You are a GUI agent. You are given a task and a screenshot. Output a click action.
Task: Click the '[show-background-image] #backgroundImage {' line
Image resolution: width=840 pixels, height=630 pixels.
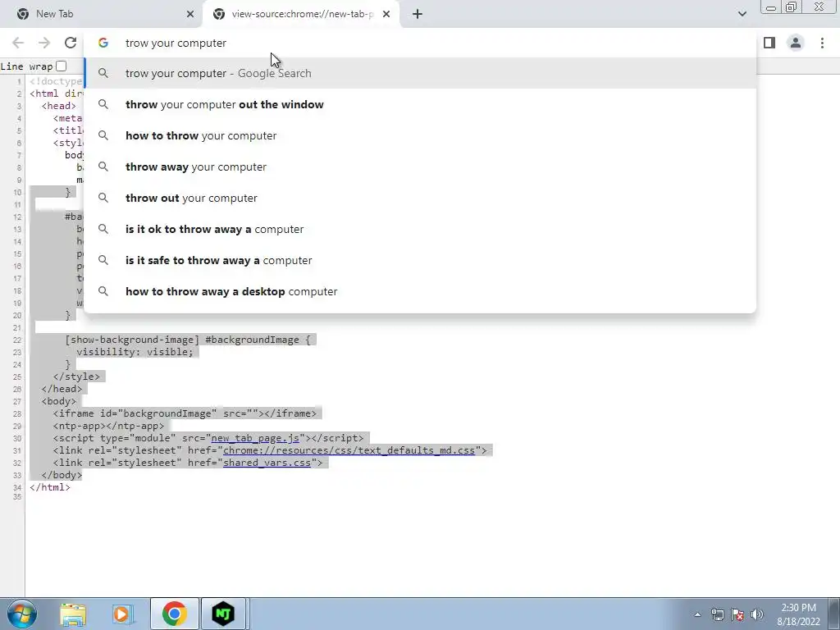click(188, 340)
